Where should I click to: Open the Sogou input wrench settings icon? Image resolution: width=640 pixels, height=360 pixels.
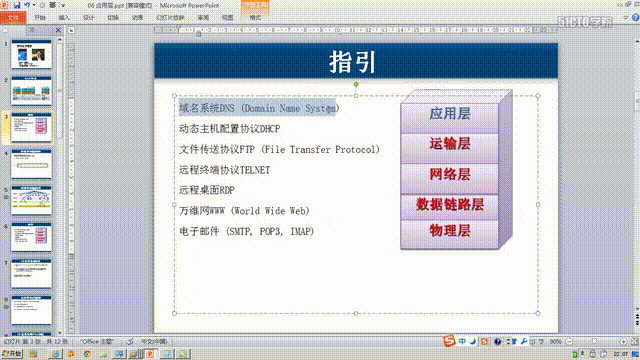[x=524, y=341]
